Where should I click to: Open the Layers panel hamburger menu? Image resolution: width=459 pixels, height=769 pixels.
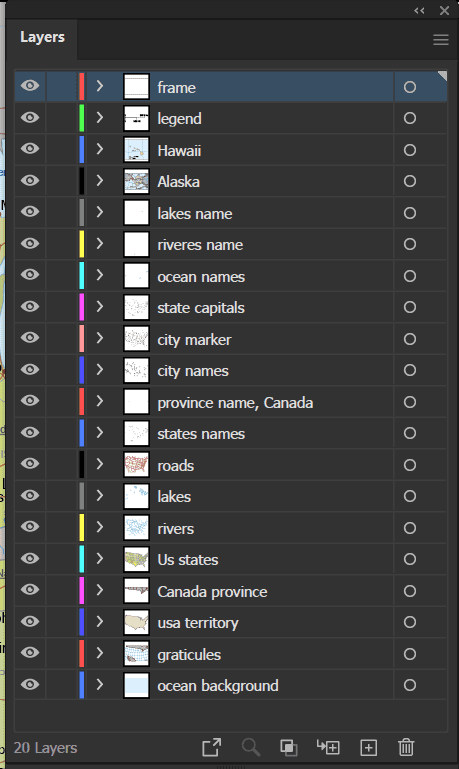(x=441, y=40)
